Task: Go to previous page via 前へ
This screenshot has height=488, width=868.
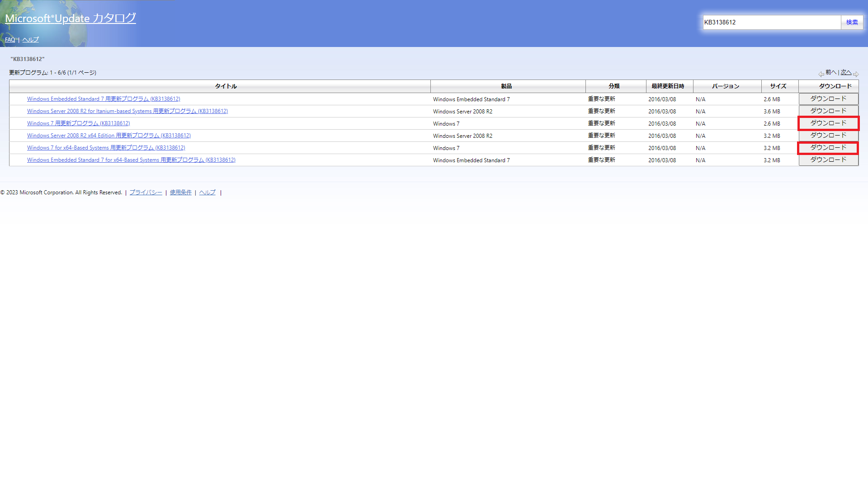Action: pos(831,72)
